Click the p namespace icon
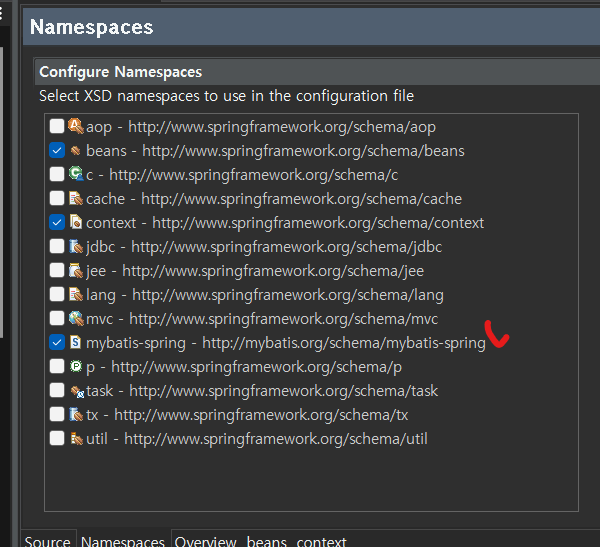The height and width of the screenshot is (547, 600). tap(76, 366)
